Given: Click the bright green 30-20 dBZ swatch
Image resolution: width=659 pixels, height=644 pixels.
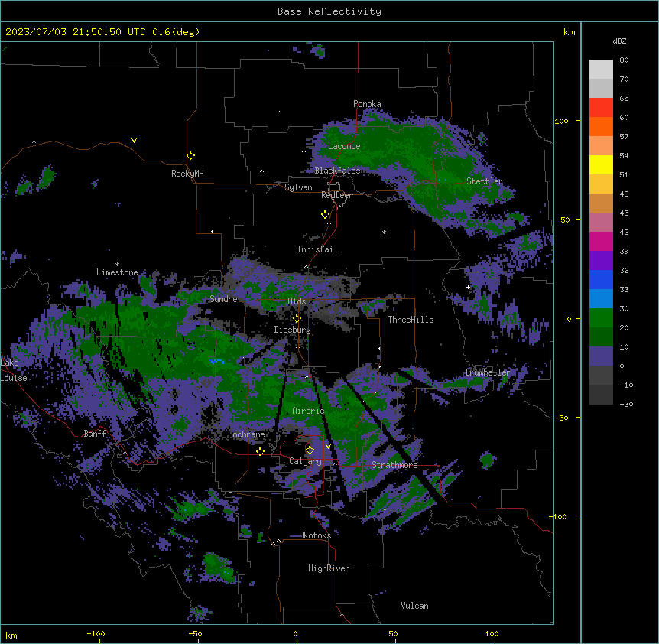Looking at the screenshot, I should 601,318.
